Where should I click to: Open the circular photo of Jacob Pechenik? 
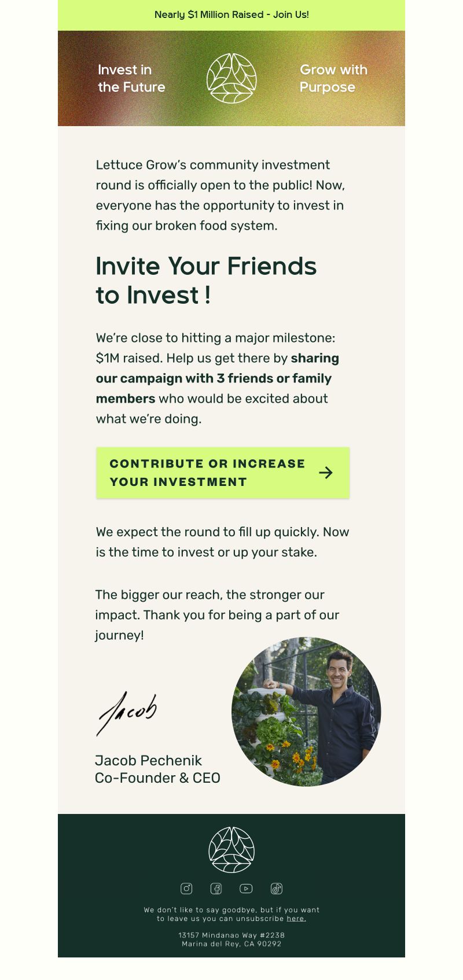(x=306, y=712)
